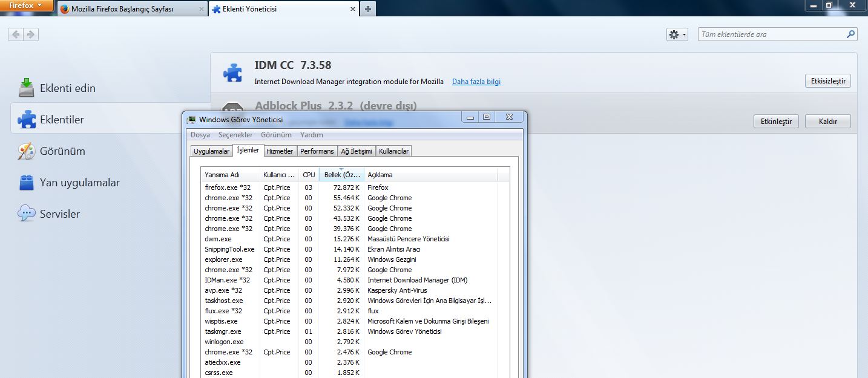Go forward with the forward arrow button

pyautogui.click(x=31, y=34)
